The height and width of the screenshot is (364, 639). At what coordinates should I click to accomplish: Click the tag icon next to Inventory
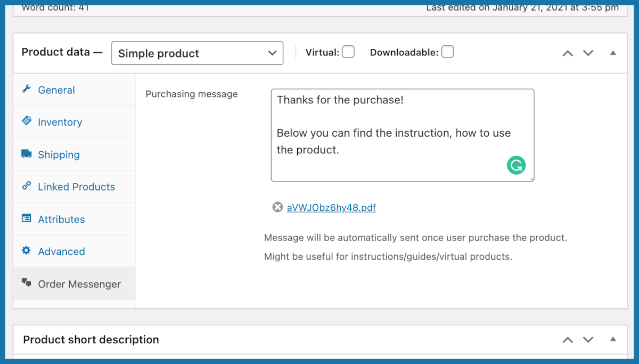[27, 122]
